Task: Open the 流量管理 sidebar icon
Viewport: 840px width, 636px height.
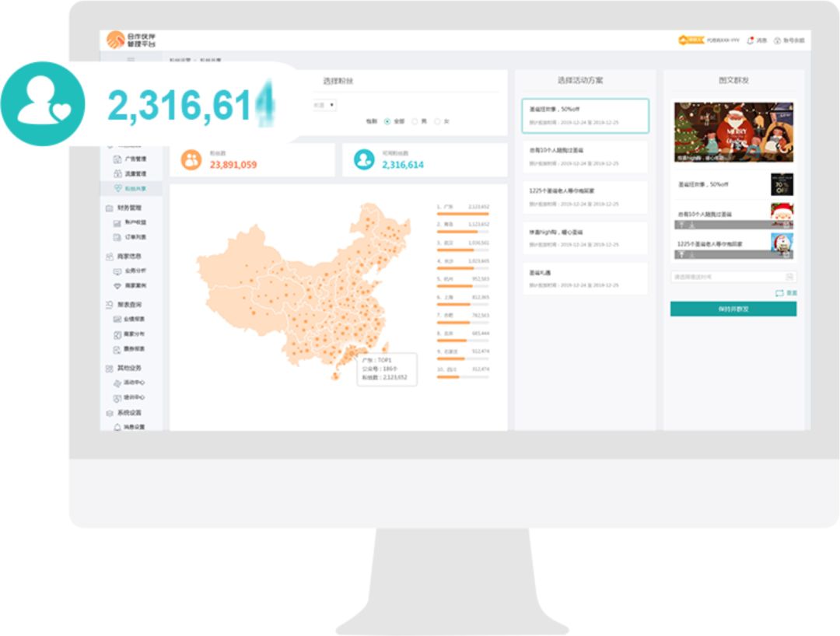Action: (x=117, y=173)
